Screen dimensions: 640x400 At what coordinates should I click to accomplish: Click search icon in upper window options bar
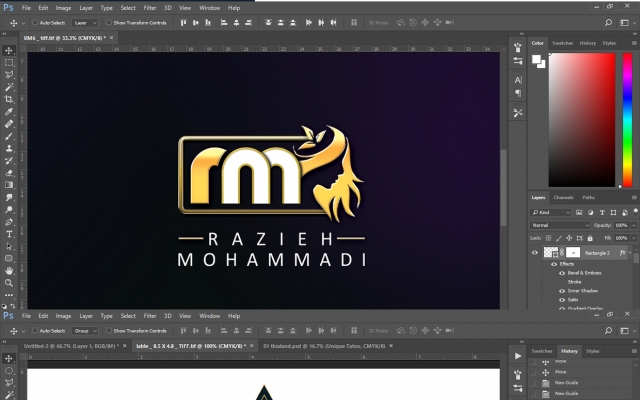click(609, 22)
